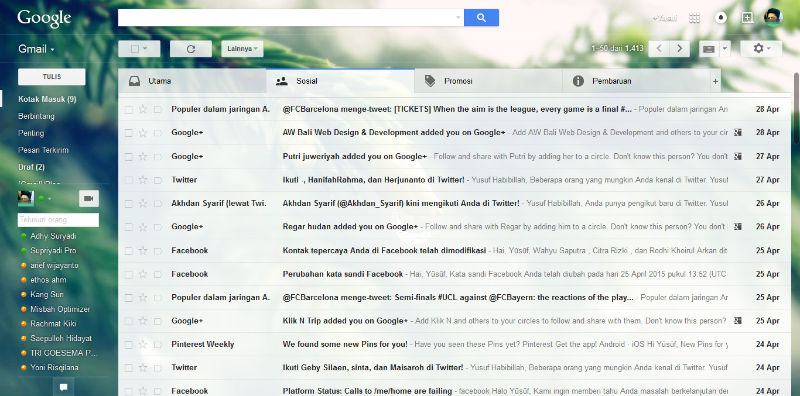Viewport: 800px width, 396px height.
Task: Open the select-all checkbox dropdown
Action: point(145,49)
